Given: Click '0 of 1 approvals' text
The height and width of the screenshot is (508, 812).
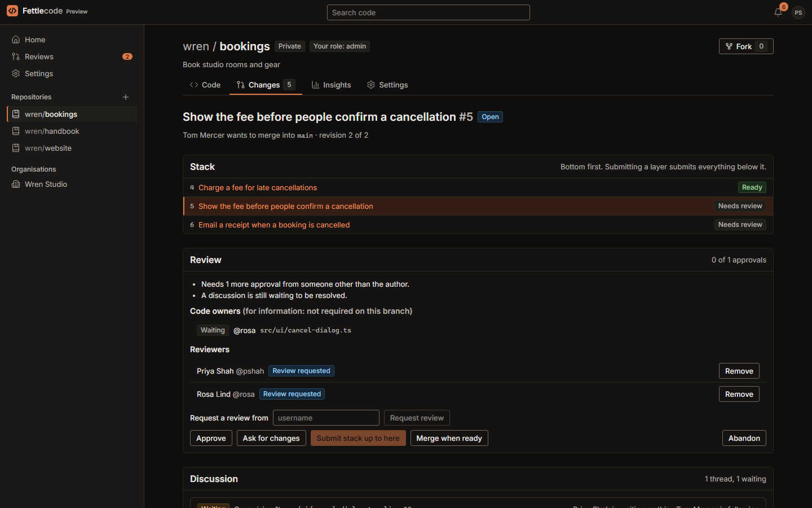Looking at the screenshot, I should pyautogui.click(x=739, y=260).
